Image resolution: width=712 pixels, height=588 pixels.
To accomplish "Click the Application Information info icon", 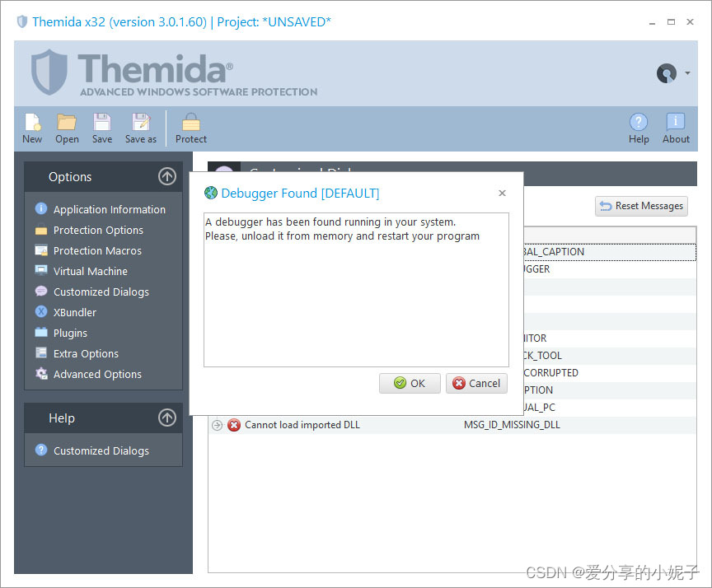I will click(x=41, y=208).
